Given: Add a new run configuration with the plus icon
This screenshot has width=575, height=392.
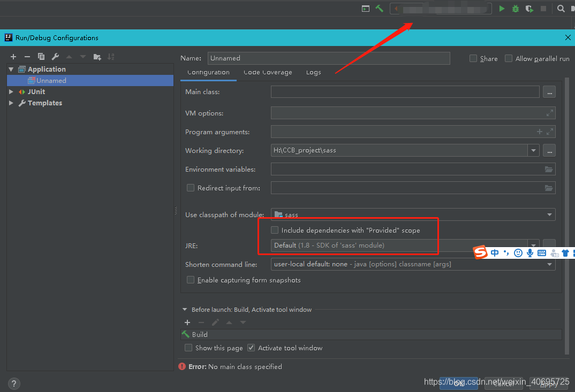Looking at the screenshot, I should (x=13, y=56).
